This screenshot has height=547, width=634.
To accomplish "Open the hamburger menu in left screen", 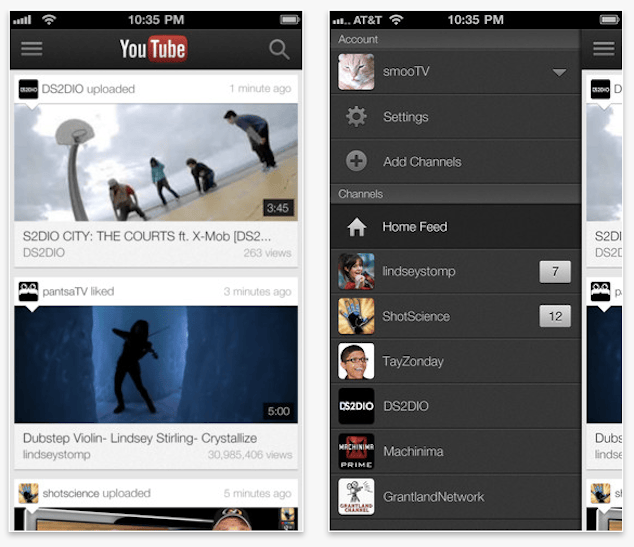I will tap(32, 49).
